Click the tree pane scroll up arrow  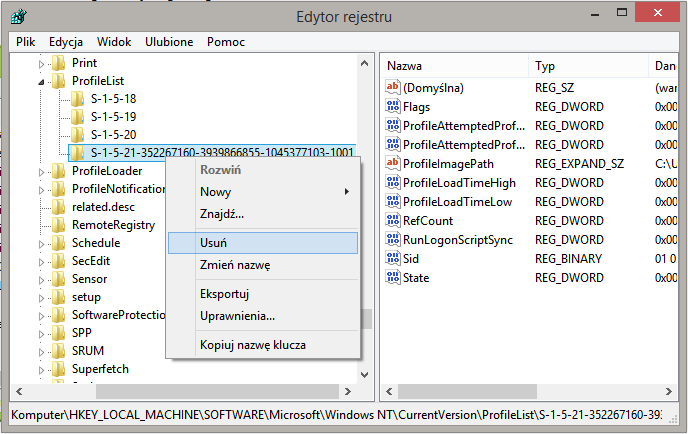pyautogui.click(x=364, y=63)
